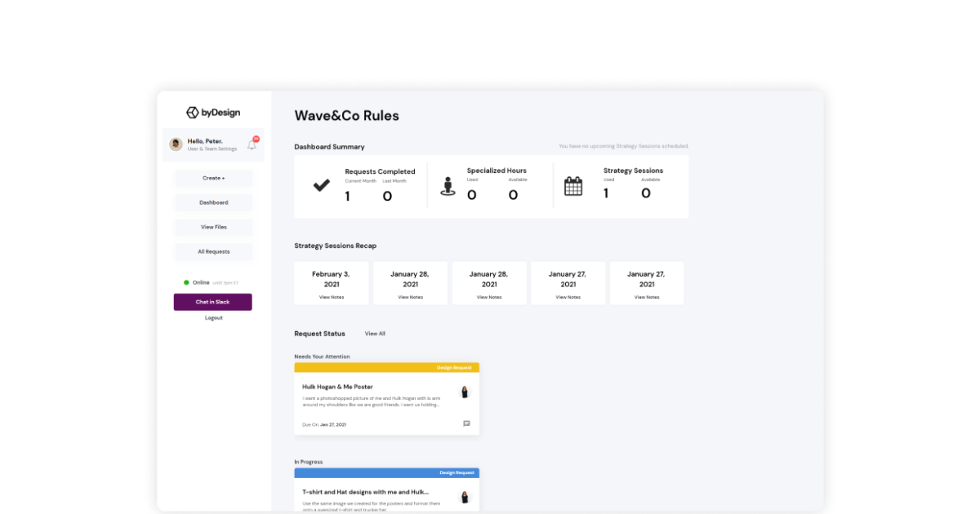Go to Dashboard in sidebar

[213, 202]
